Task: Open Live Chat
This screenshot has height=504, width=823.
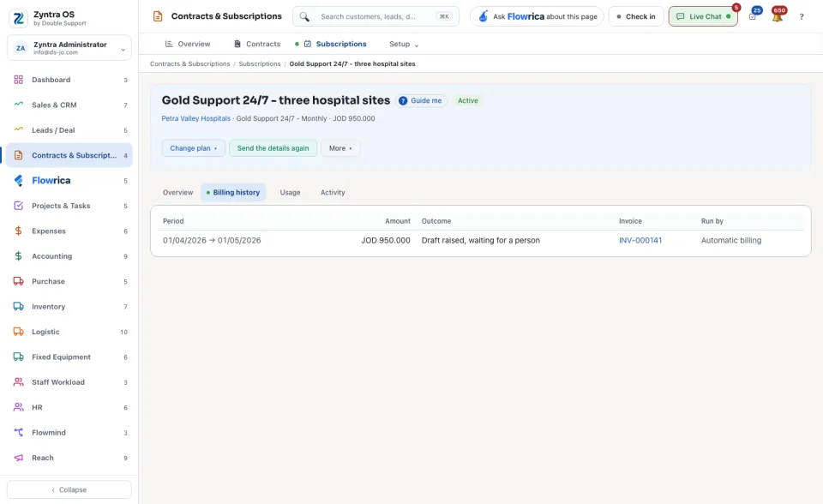Action: point(703,16)
